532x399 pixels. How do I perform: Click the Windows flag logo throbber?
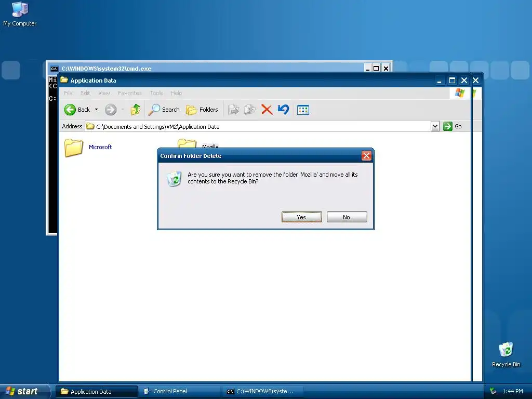coord(460,93)
